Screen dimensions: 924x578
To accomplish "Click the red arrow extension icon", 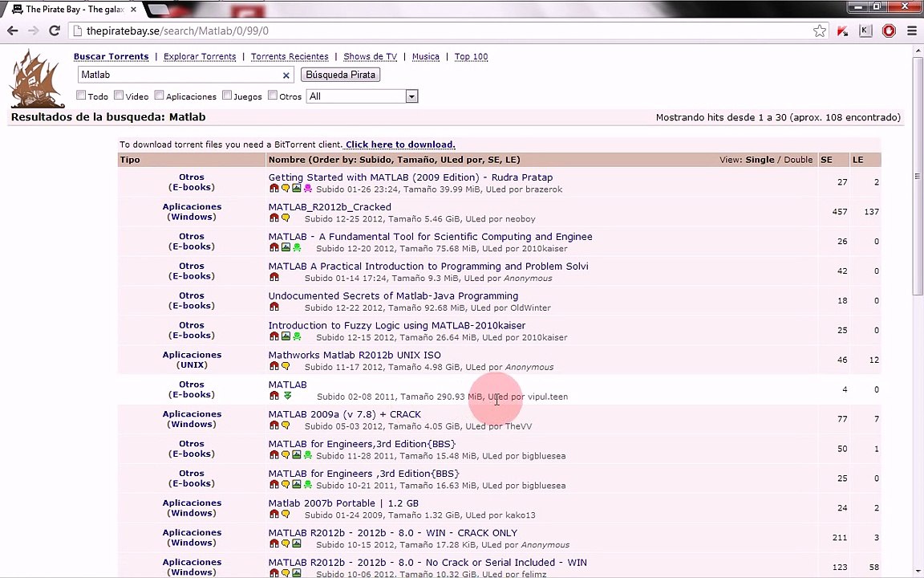I will coord(843,31).
